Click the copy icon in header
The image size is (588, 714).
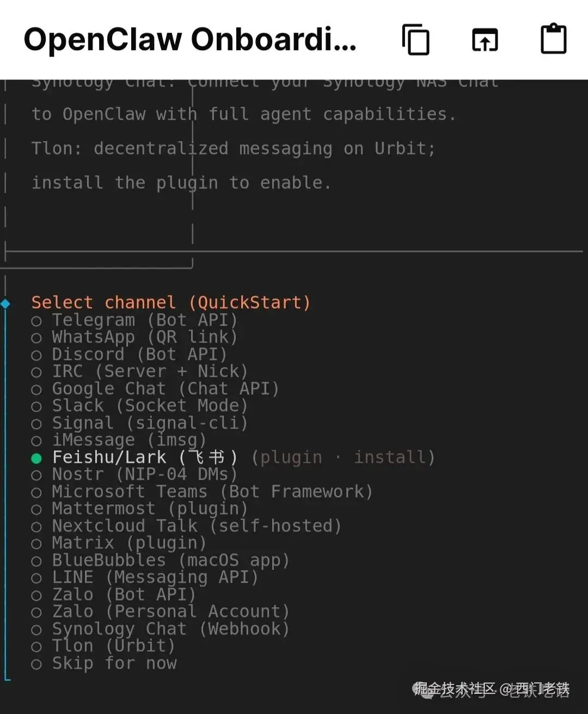point(416,40)
